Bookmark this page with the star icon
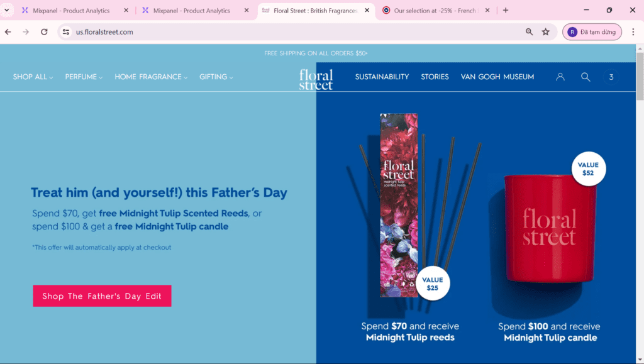Screen dimensions: 644x364 546,32
